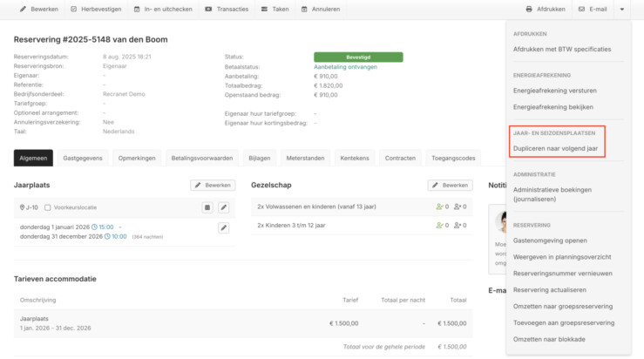This screenshot has width=644, height=359.
Task: Print the reservation with Afdrukken
Action: 546,9
